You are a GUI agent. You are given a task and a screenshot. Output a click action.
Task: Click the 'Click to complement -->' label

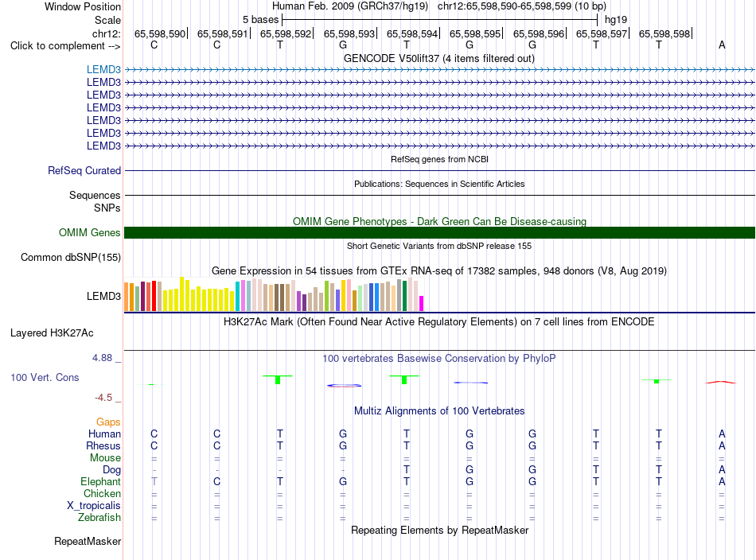click(65, 46)
